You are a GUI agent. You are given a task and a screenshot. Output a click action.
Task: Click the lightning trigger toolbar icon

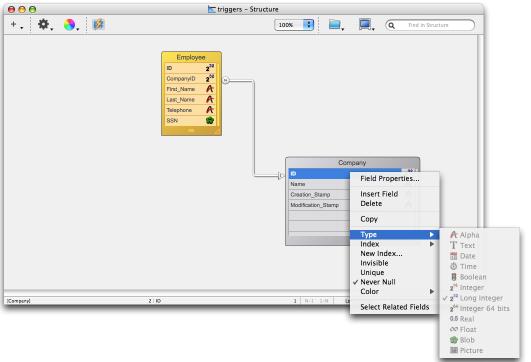click(x=98, y=24)
